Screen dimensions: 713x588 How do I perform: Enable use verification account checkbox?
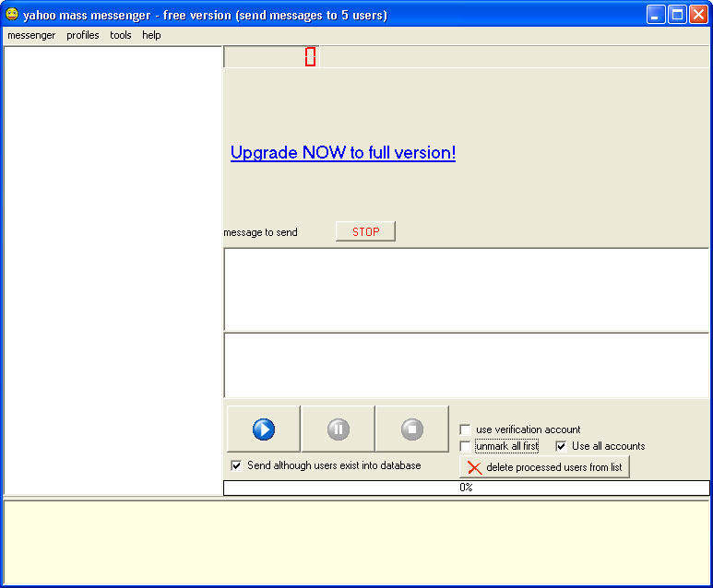pos(465,429)
